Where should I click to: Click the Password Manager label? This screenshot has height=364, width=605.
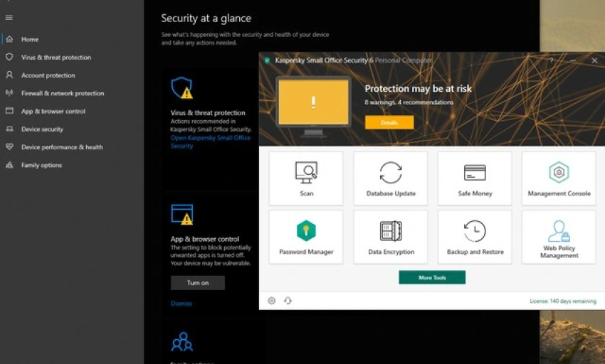coord(306,252)
